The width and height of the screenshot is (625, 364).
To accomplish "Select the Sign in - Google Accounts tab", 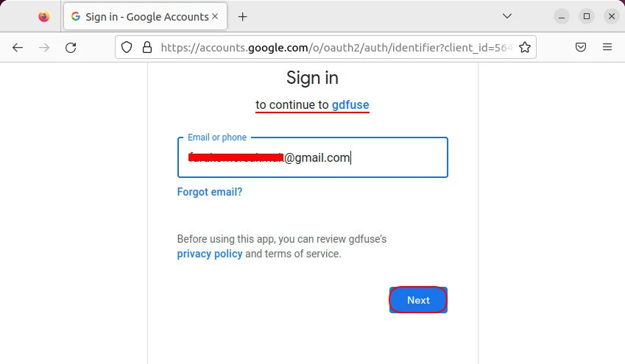I will (x=140, y=16).
